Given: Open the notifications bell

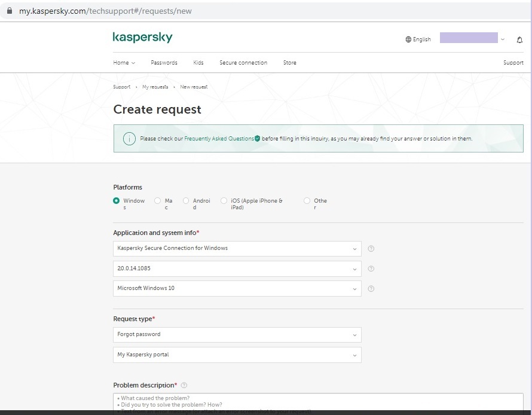Looking at the screenshot, I should click(x=519, y=39).
